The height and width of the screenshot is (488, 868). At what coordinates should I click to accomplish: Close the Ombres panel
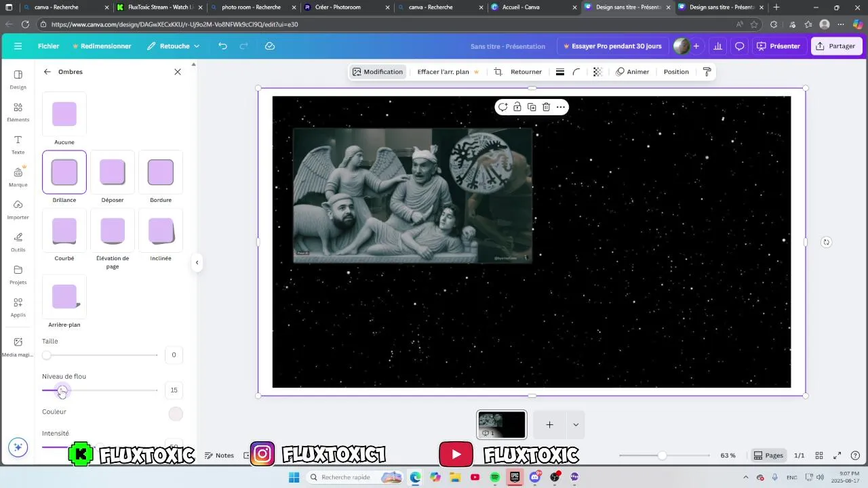point(178,72)
